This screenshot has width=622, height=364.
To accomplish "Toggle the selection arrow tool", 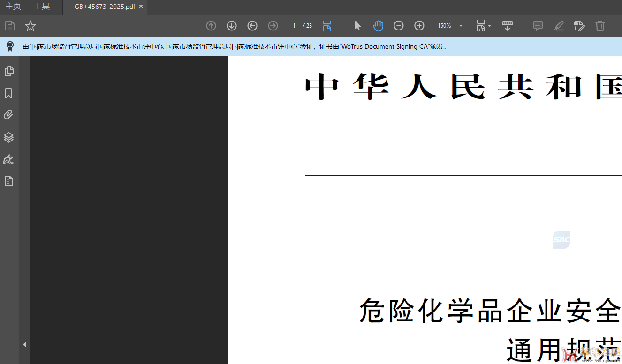I will [x=357, y=26].
